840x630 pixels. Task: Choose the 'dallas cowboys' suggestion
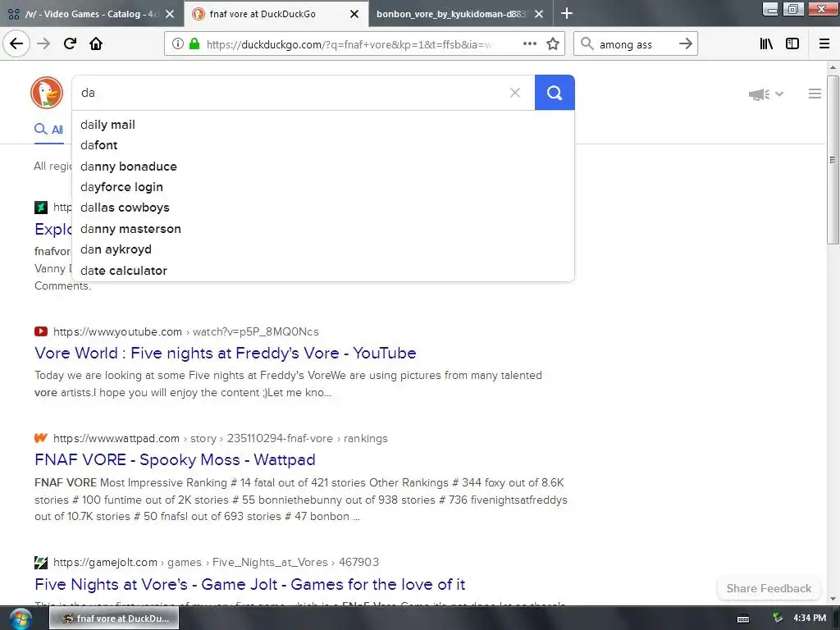[323, 208]
